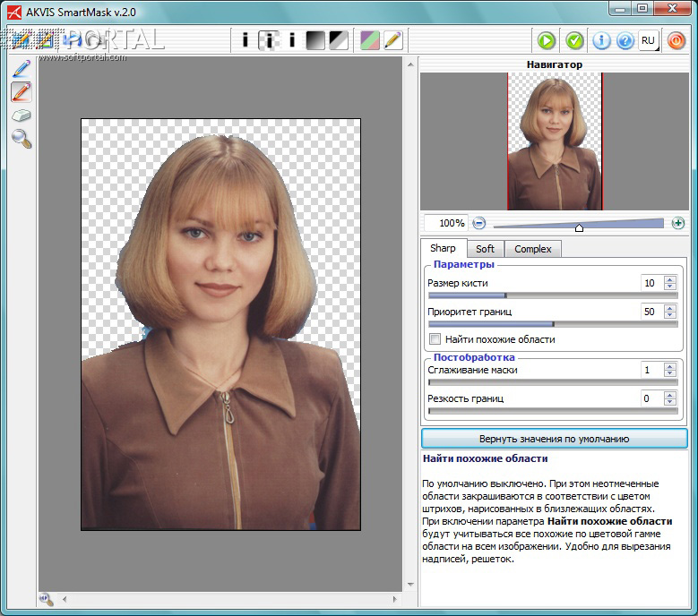Image resolution: width=698 pixels, height=616 pixels.
Task: Activate the Zoom magnifier tool
Action: tap(22, 138)
